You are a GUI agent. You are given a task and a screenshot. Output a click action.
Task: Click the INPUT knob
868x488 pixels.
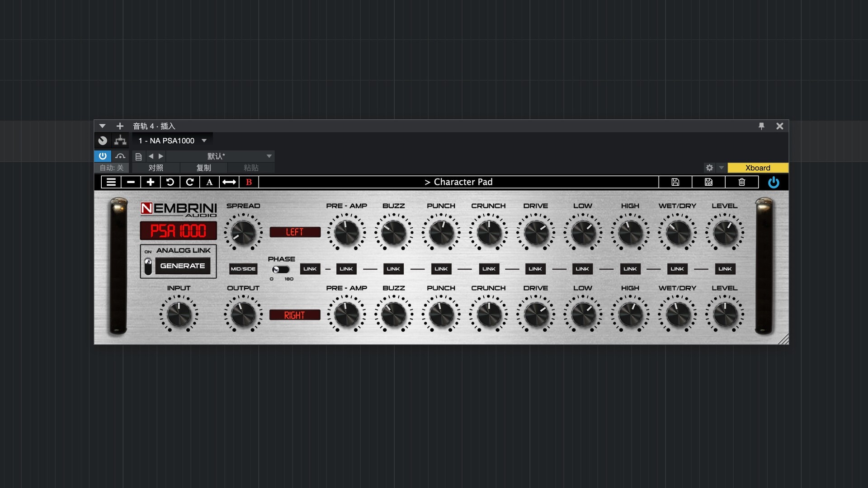179,314
